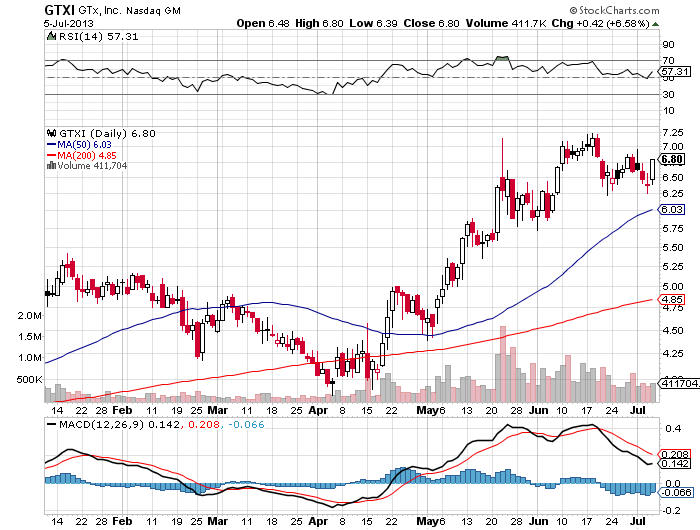Click the 5.50 price axis label
The height and width of the screenshot is (530, 700).
673,247
